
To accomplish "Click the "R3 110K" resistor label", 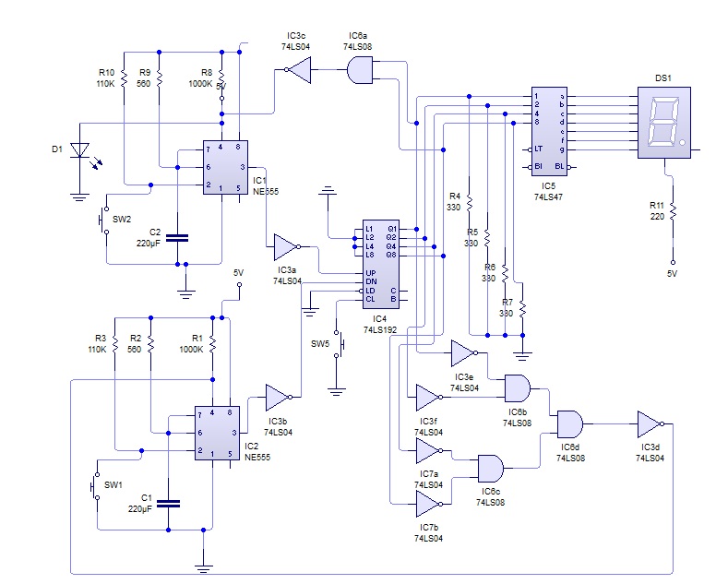I will tap(98, 343).
